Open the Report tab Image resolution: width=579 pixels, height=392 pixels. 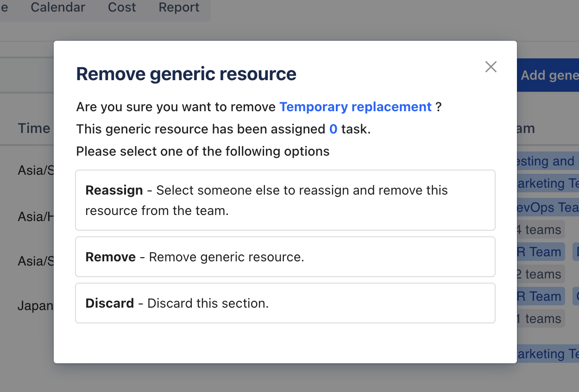tap(179, 7)
